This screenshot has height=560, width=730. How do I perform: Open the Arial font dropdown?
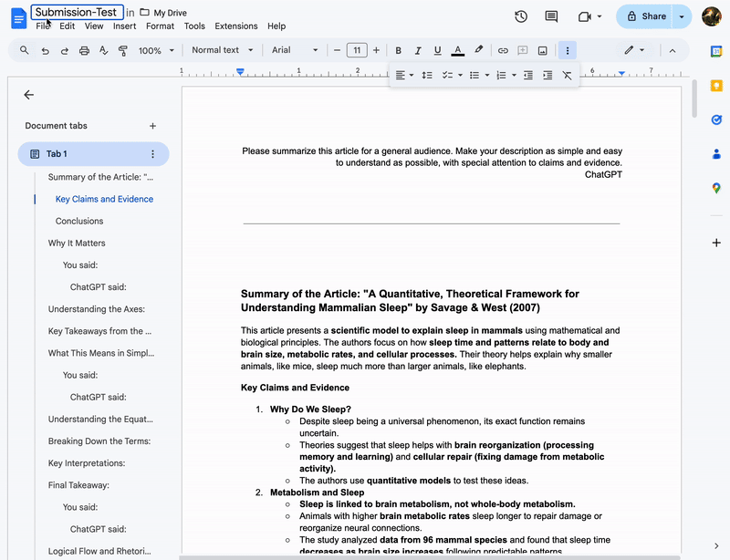pyautogui.click(x=295, y=50)
